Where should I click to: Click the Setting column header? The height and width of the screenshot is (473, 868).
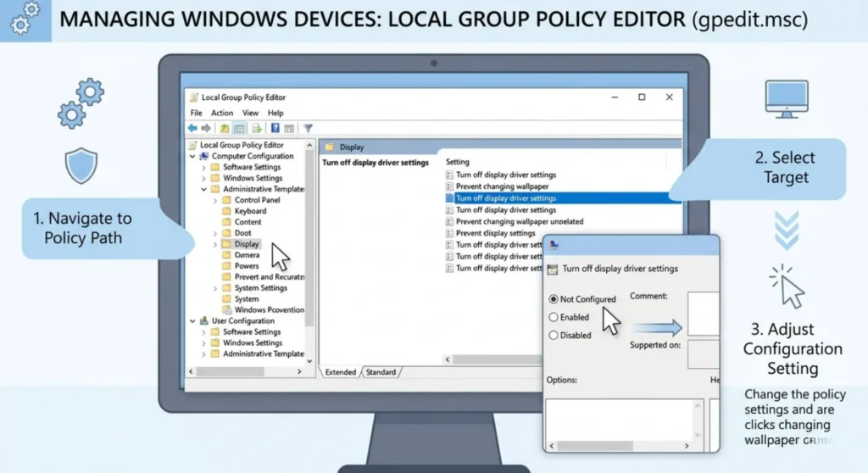click(457, 162)
